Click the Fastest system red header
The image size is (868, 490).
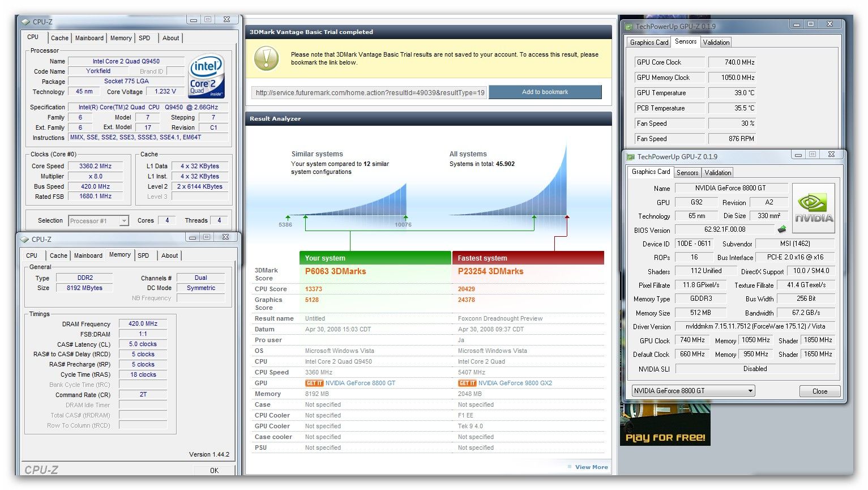tap(528, 258)
